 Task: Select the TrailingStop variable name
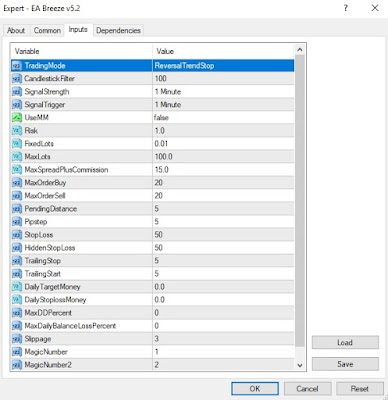(43, 261)
